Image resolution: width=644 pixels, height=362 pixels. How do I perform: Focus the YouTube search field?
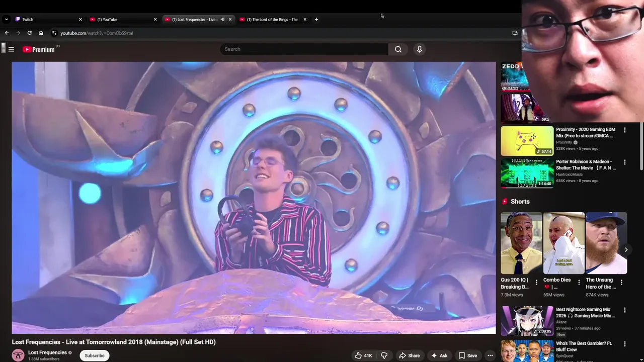[x=304, y=49]
